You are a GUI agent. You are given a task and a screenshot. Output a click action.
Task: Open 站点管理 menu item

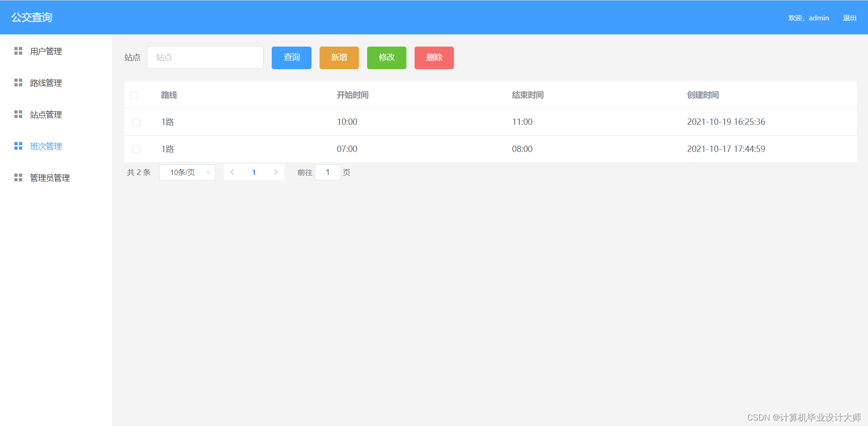pos(56,114)
